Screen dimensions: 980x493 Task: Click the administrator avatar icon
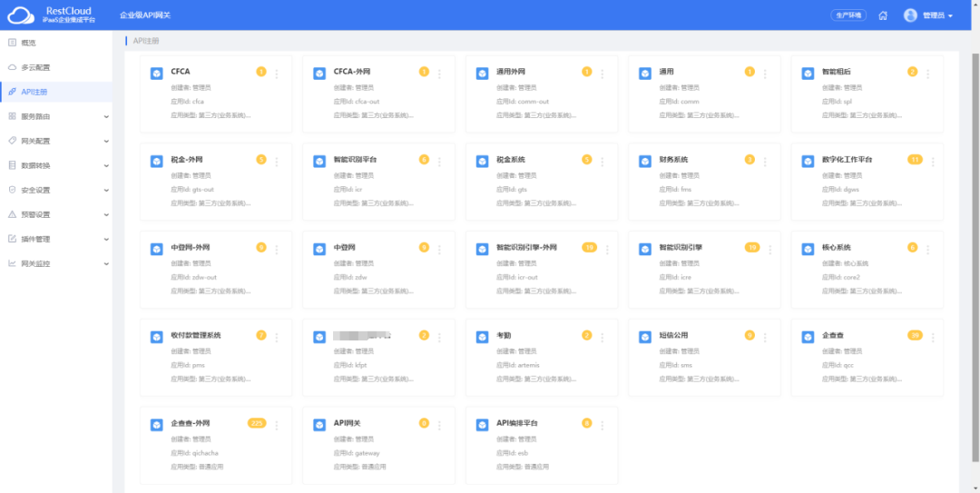910,15
